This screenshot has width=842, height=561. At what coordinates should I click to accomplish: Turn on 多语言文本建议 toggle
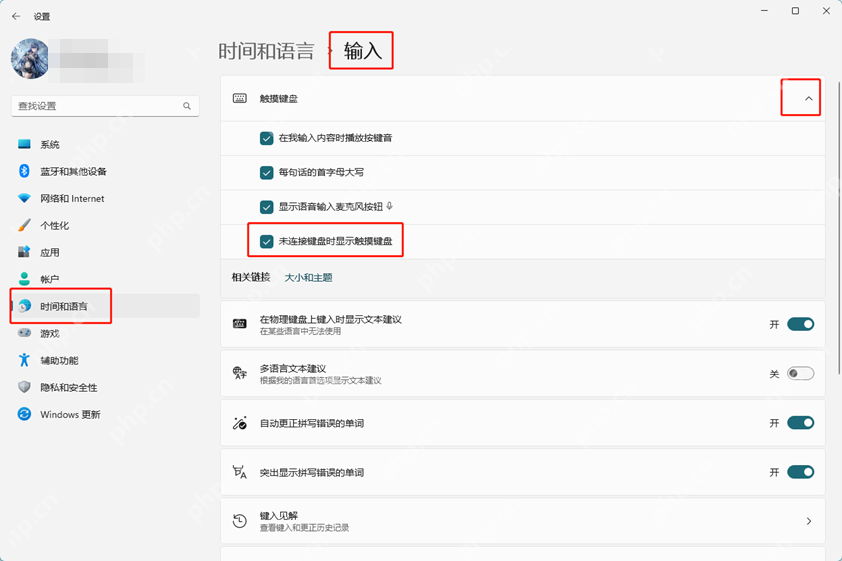pos(801,374)
